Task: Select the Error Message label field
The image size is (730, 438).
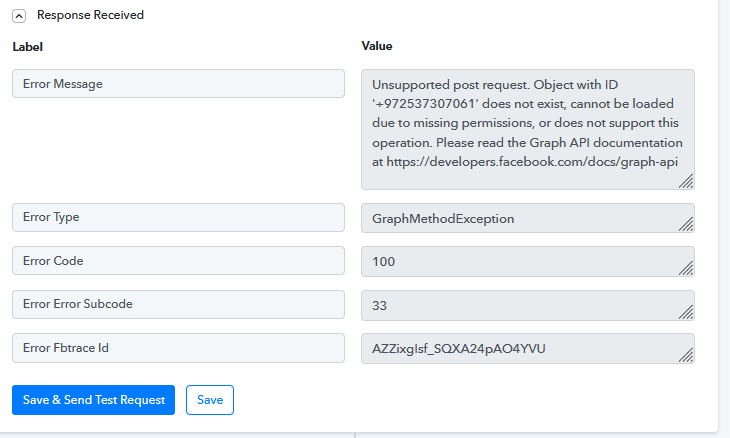Action: coord(178,84)
